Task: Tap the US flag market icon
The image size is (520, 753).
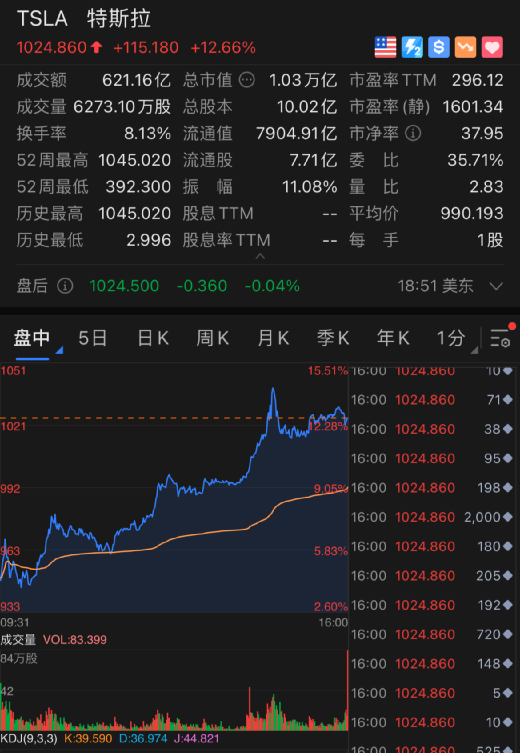Action: (x=385, y=47)
